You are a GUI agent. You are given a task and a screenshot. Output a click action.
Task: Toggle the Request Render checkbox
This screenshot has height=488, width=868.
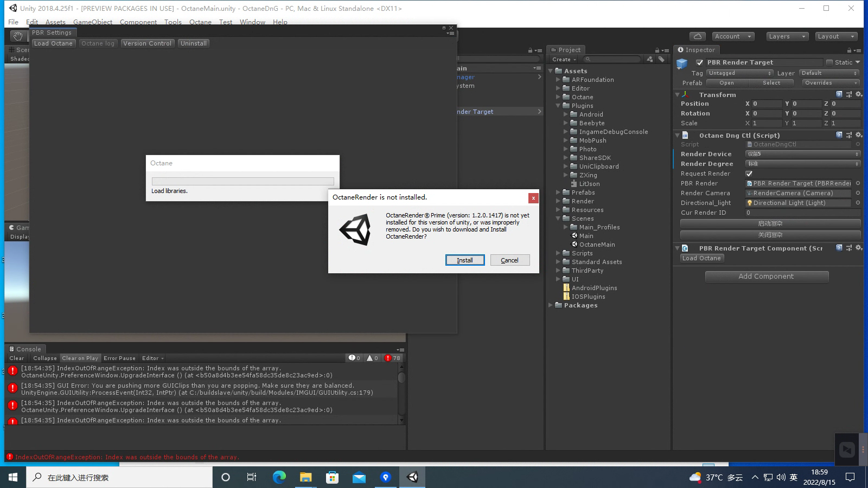(x=749, y=174)
